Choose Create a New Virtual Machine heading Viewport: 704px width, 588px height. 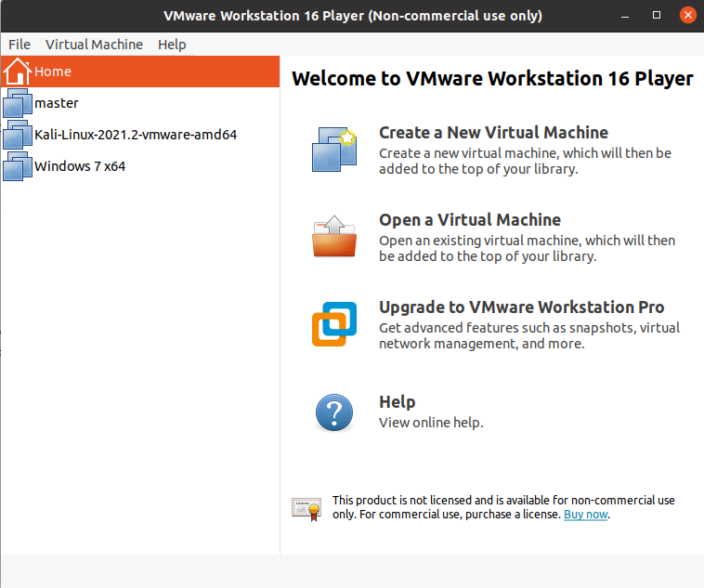(x=493, y=133)
